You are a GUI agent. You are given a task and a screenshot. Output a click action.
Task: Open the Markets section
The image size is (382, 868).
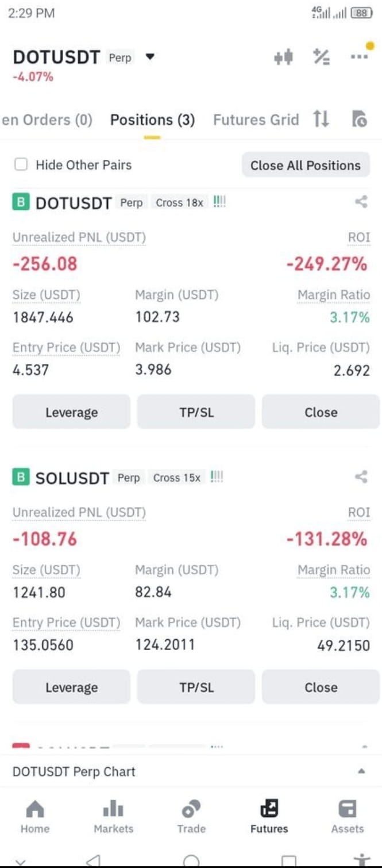point(113,816)
